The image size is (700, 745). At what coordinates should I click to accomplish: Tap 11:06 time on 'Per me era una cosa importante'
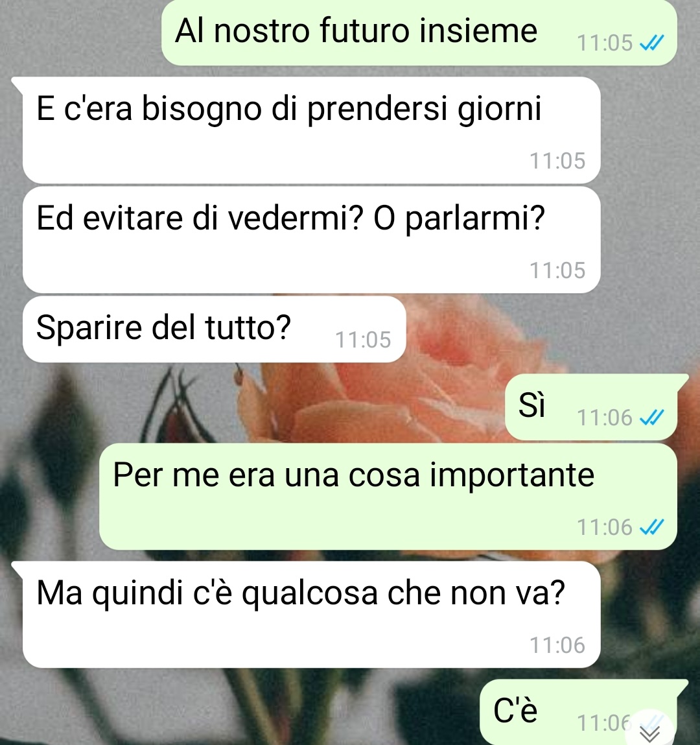point(605,527)
